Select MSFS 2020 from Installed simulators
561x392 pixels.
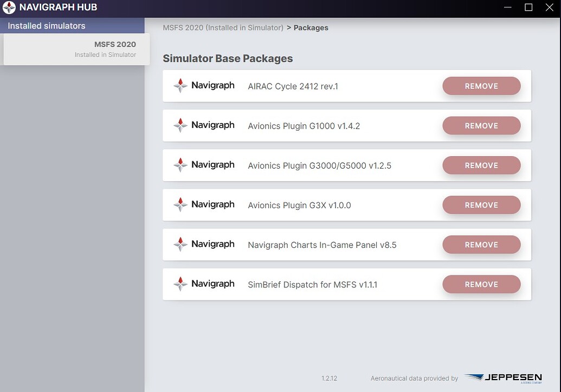76,49
